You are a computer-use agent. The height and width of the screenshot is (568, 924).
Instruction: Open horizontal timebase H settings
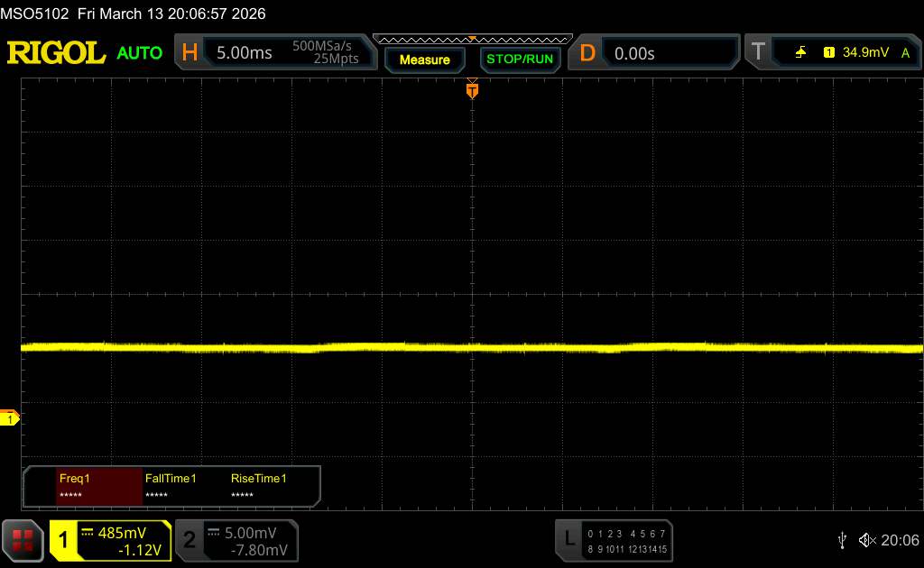tap(189, 53)
